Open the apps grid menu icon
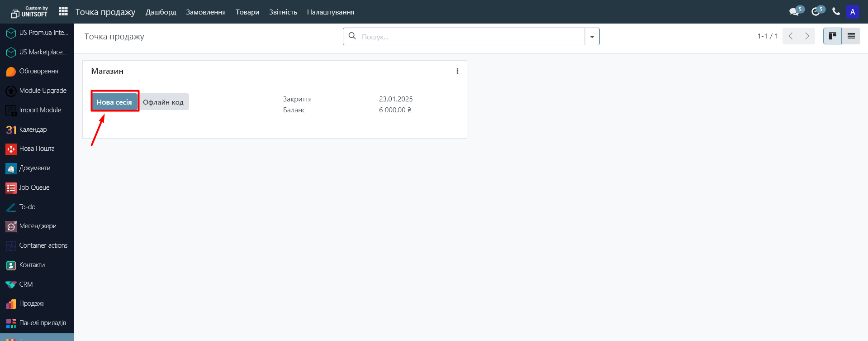 point(63,11)
